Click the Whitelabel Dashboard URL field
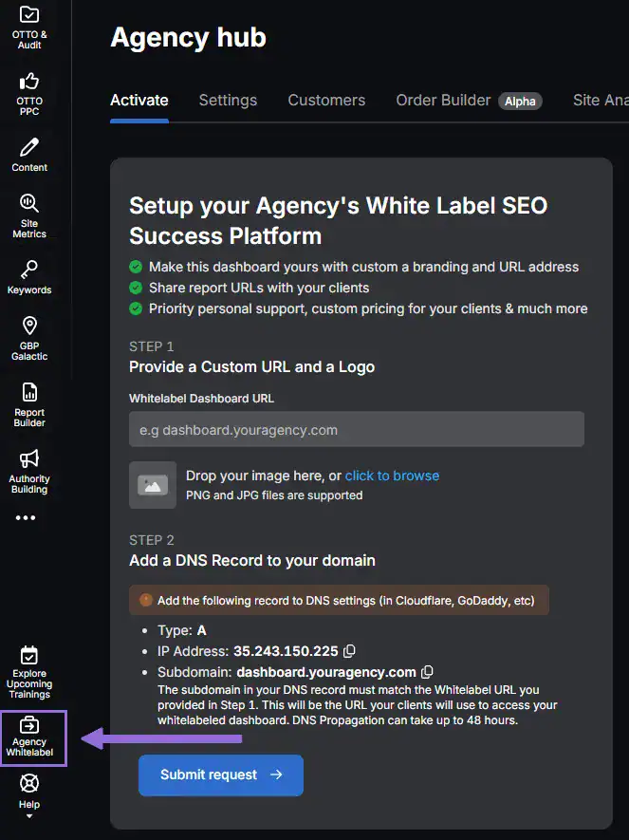Screen dimensions: 629x840 357,429
